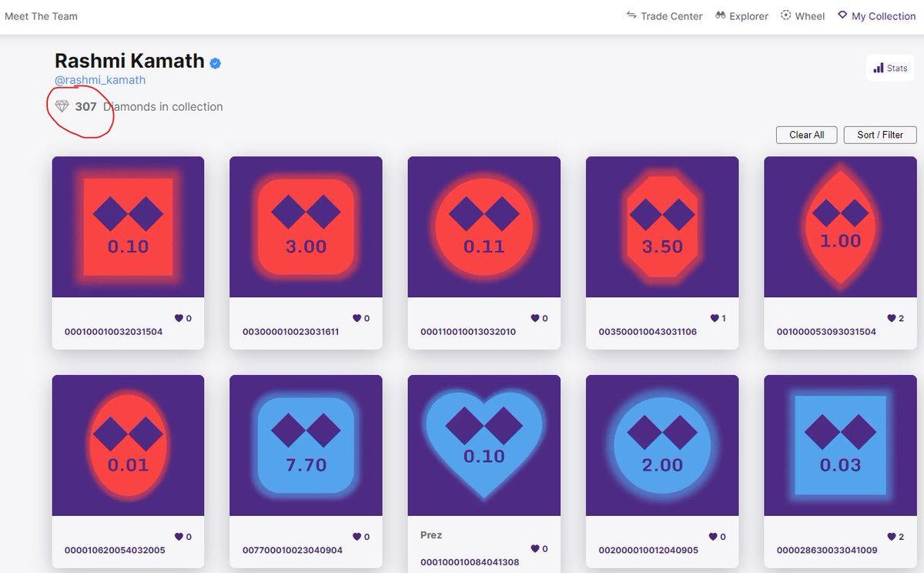The width and height of the screenshot is (924, 573).
Task: Open the Sort / Filter options
Action: pos(880,135)
